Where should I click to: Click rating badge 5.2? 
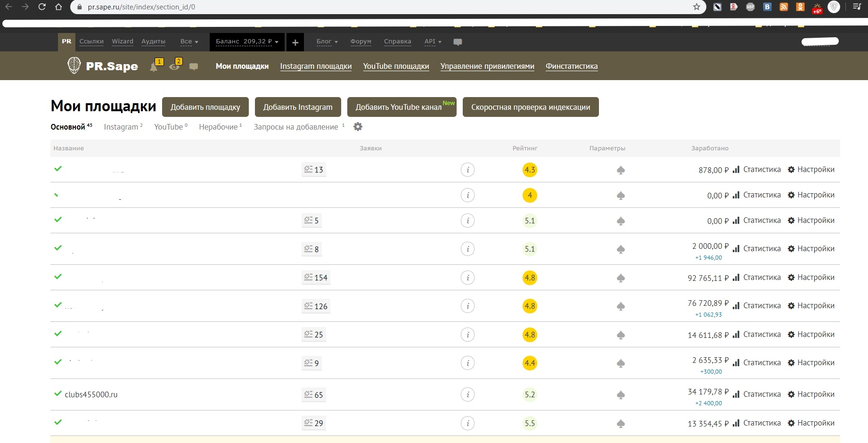click(530, 394)
